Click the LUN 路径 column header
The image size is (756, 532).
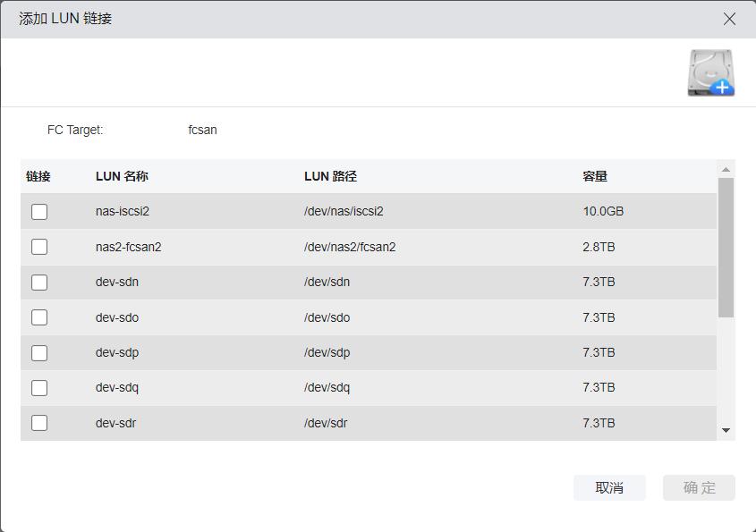(330, 176)
